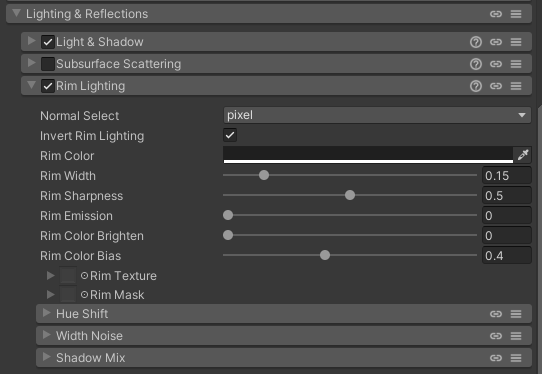The image size is (542, 374).
Task: Collapse Rim Lighting section
Action: 31,85
